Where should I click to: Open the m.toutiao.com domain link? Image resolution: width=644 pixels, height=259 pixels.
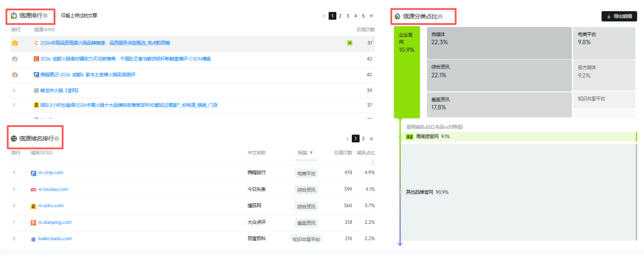pos(54,189)
